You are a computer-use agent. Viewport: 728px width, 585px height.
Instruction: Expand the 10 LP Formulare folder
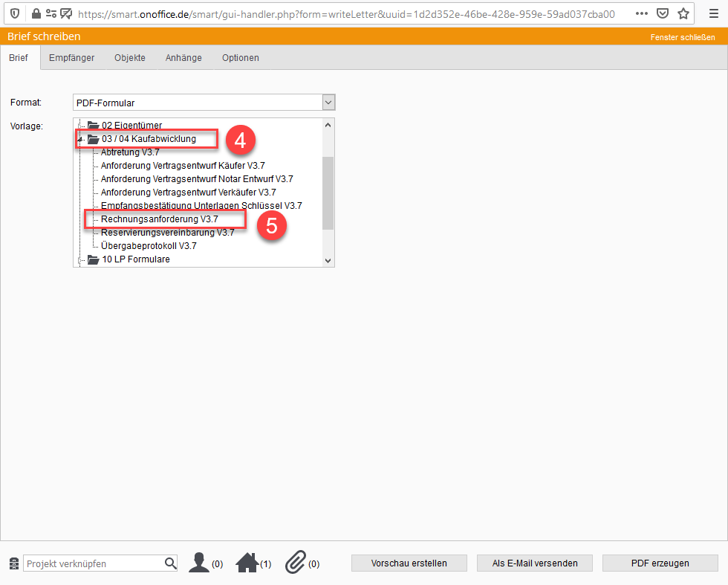[80, 259]
